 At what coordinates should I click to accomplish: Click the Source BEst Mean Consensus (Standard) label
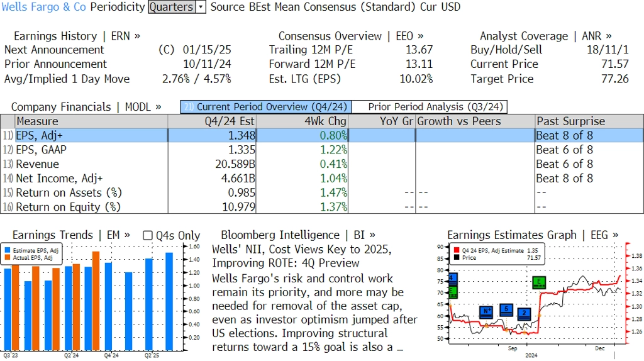click(313, 7)
